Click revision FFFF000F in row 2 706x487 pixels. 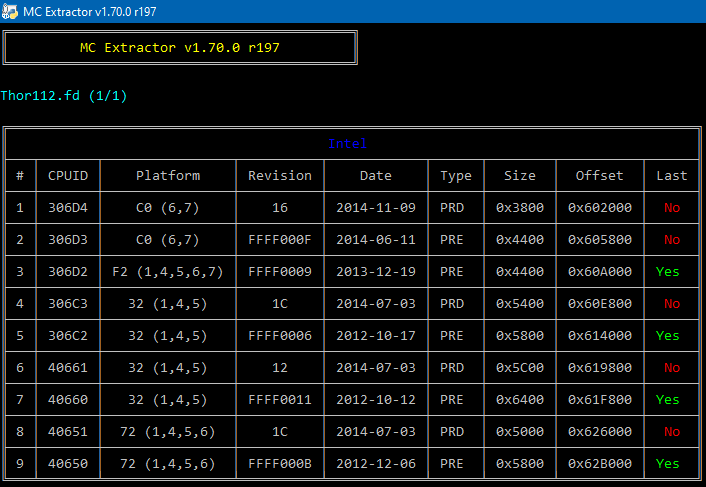coord(280,239)
